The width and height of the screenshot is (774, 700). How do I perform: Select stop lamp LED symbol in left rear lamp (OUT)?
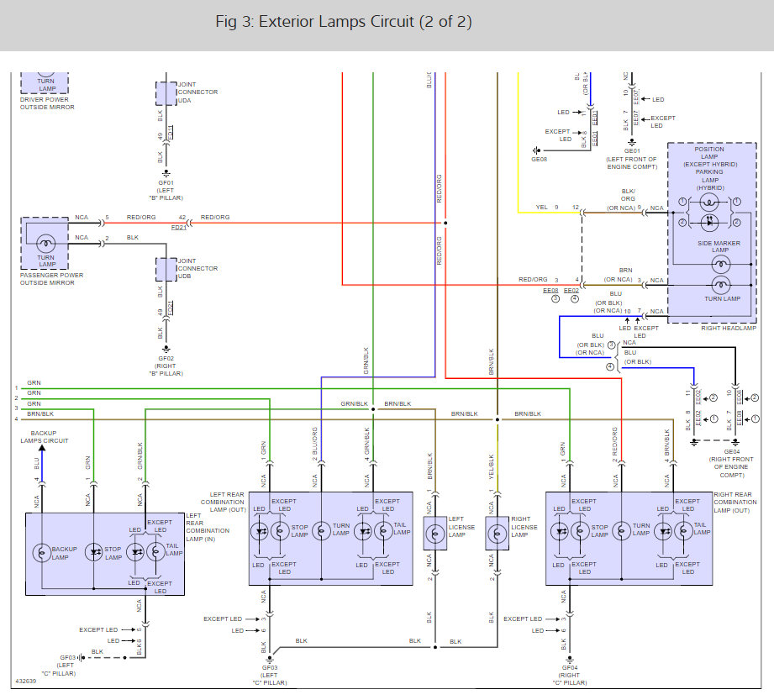coord(260,532)
